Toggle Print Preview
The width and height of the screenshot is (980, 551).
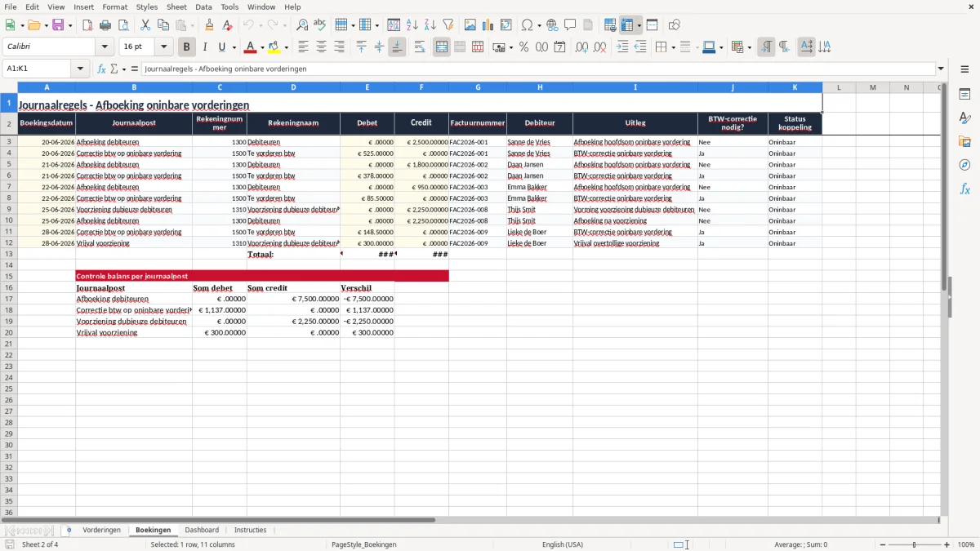point(122,25)
